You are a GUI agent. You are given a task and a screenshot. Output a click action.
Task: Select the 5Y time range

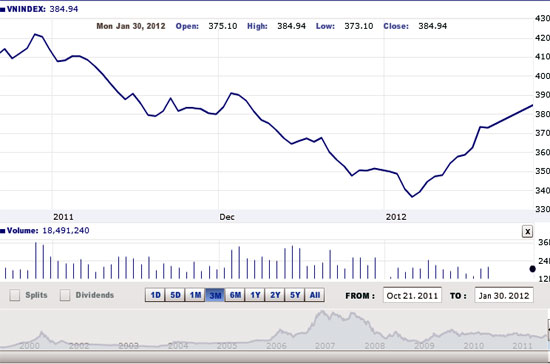pos(295,295)
